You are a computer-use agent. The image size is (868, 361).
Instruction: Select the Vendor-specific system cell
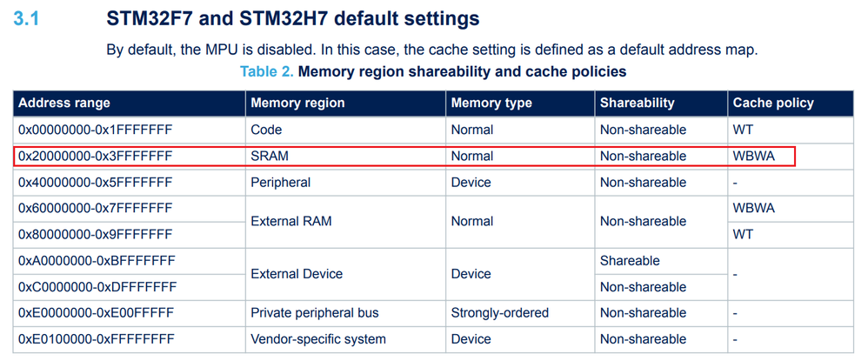point(317,338)
